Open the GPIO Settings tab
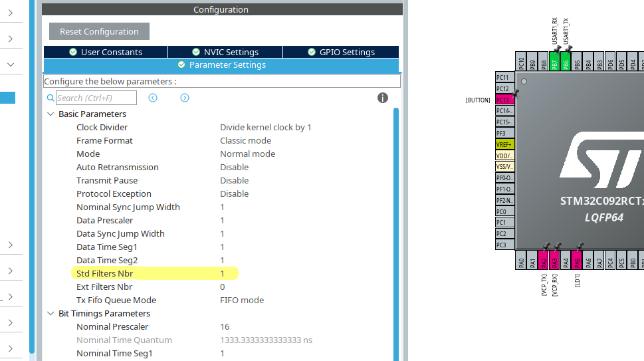The height and width of the screenshot is (361, 644). [x=341, y=52]
